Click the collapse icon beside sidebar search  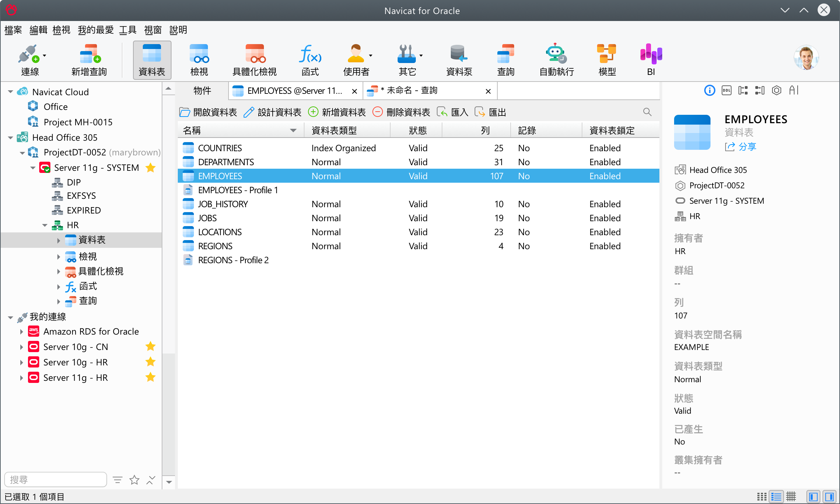[151, 480]
